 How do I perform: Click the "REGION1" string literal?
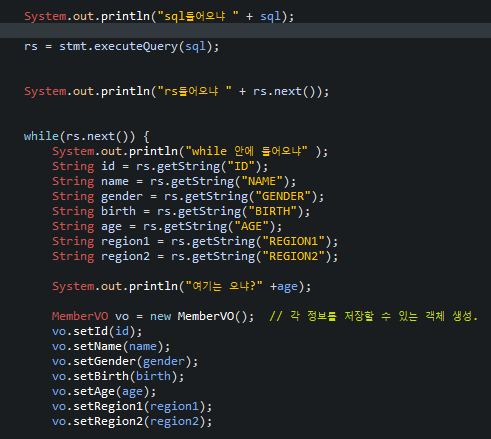point(294,241)
